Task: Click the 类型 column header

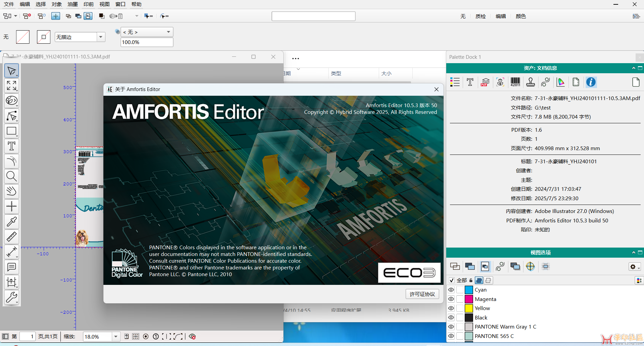Action: (x=336, y=73)
